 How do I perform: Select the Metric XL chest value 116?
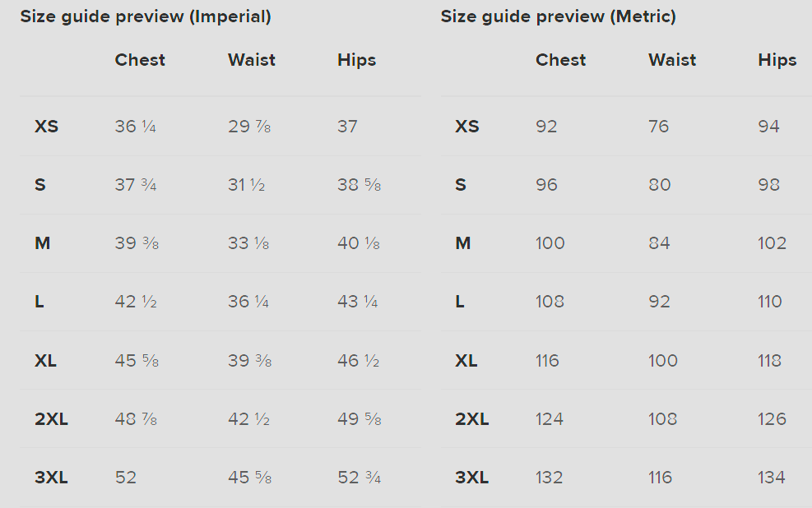547,361
